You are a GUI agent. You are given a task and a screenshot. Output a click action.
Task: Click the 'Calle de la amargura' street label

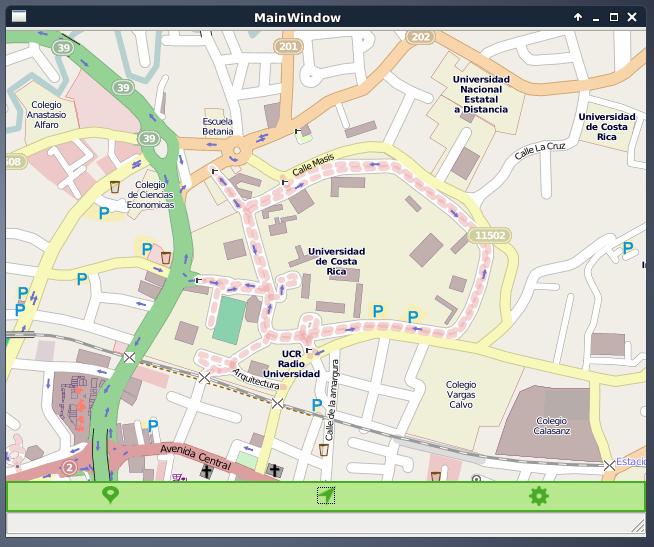point(332,400)
